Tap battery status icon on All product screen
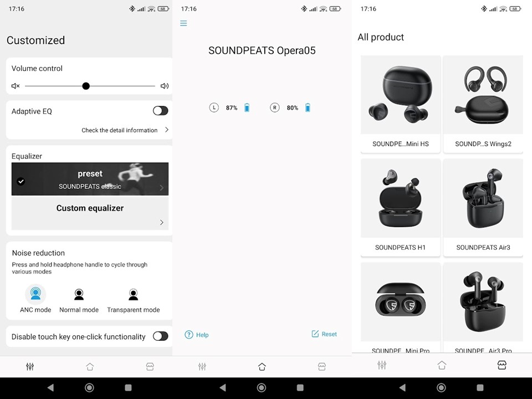The image size is (532, 399). coord(516,8)
